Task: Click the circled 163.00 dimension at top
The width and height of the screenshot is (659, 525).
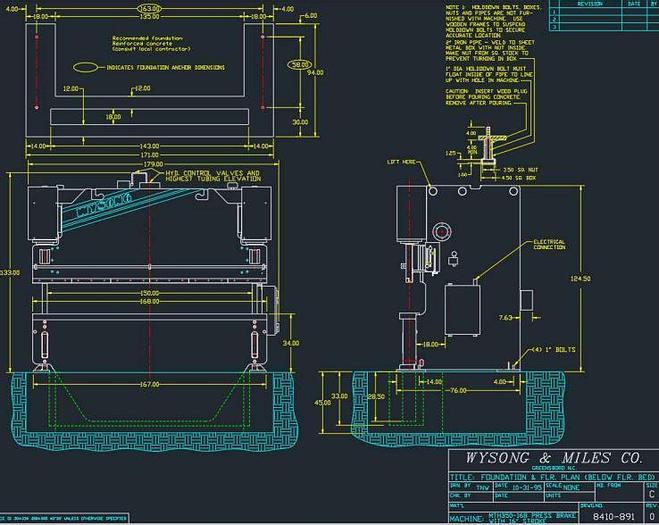Action: tap(149, 8)
